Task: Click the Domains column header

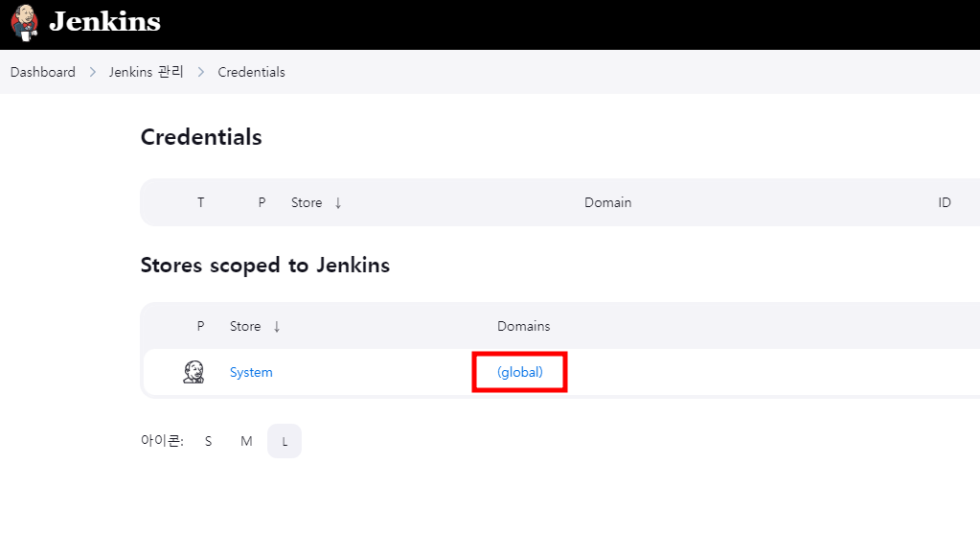Action: click(x=524, y=326)
